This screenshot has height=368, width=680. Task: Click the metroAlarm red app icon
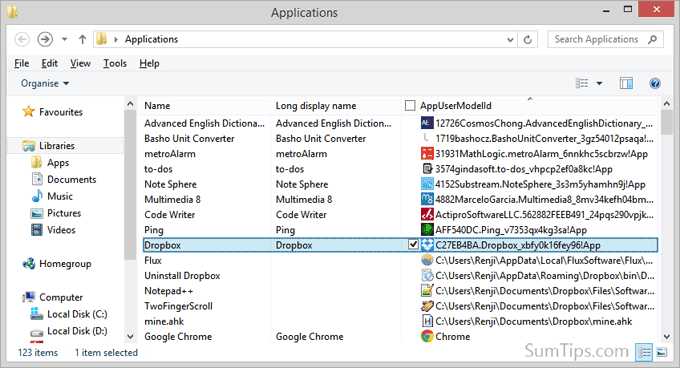pos(427,153)
